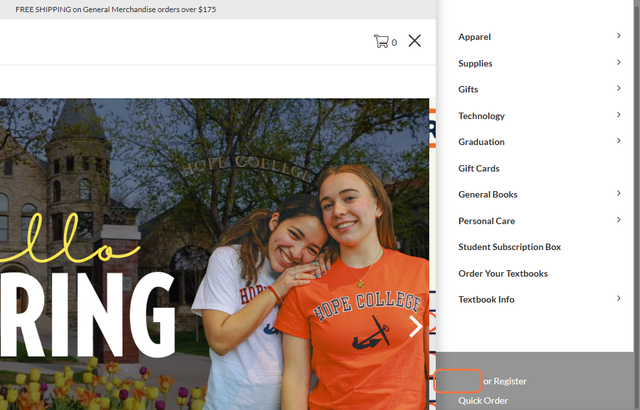
Task: Click the vertical page scrollbar
Action: tap(637, 205)
